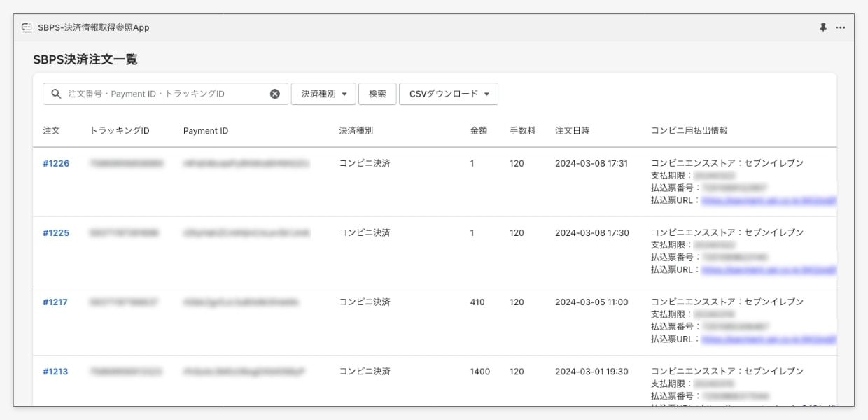868x420 pixels.
Task: Open the 払込票URL link for order #1226
Action: (x=769, y=200)
